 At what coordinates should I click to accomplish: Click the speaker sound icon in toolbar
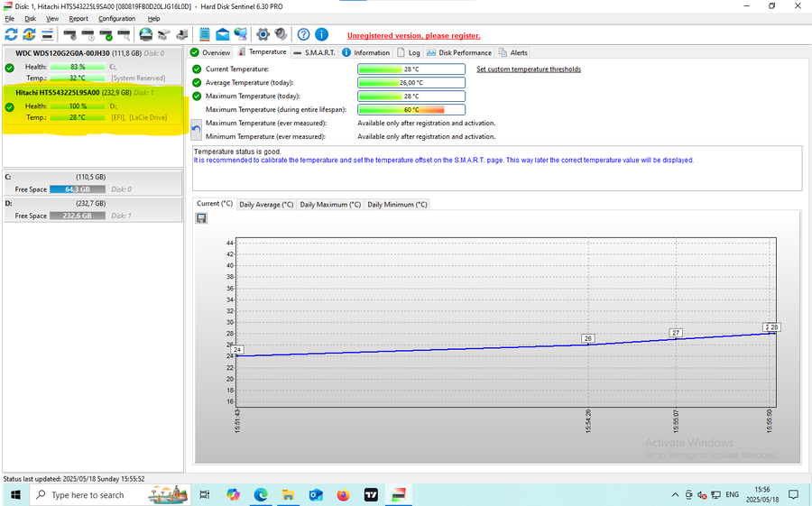pos(281,34)
